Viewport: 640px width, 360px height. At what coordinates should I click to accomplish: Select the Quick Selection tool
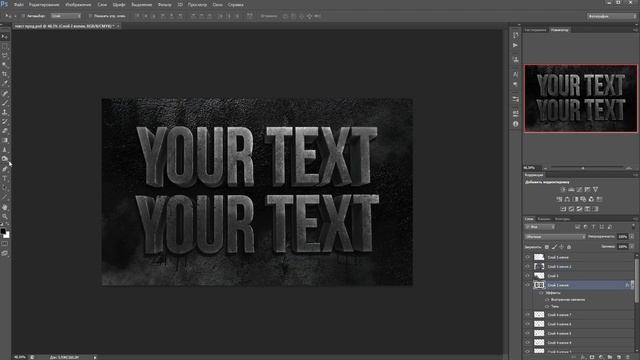4,65
